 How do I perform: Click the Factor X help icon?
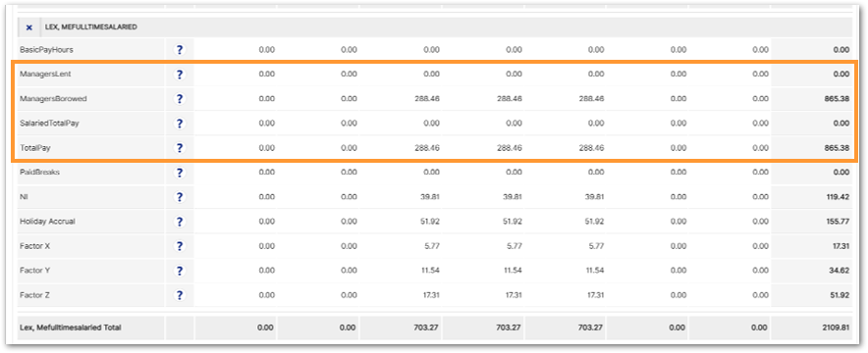tap(179, 246)
